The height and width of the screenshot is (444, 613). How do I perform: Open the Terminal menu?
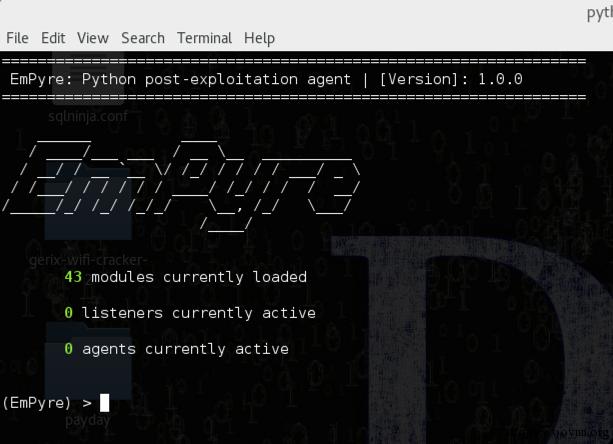(204, 38)
